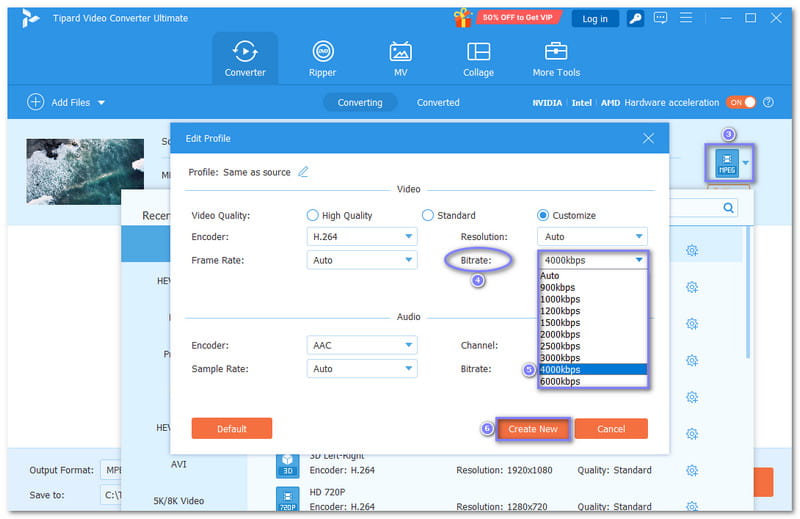Open the Ripper tab
The image size is (800, 519).
click(x=322, y=59)
